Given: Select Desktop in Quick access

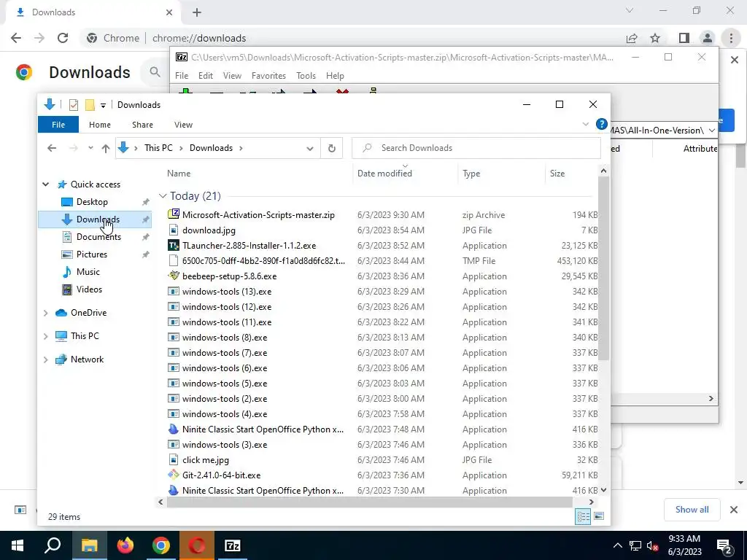Looking at the screenshot, I should pyautogui.click(x=92, y=202).
